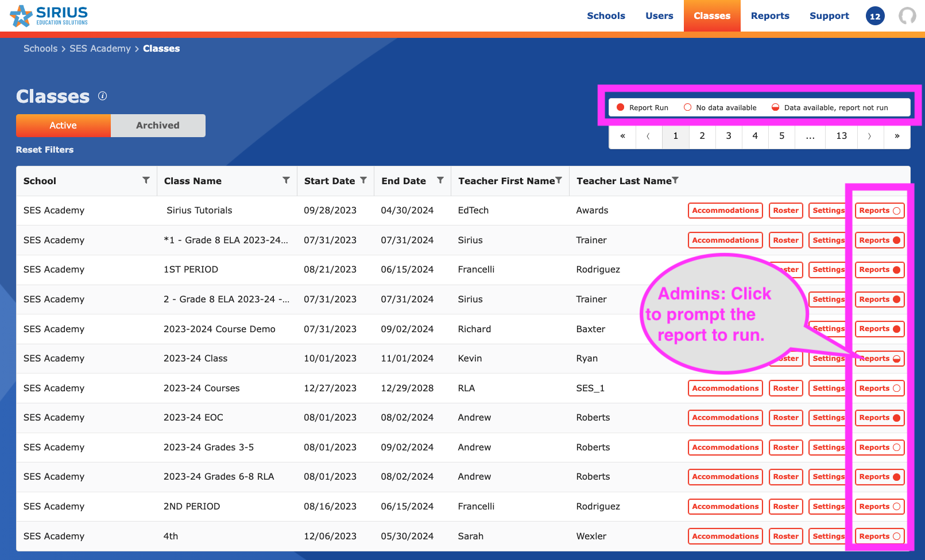Filter the Class Name column
The height and width of the screenshot is (560, 925).
pyautogui.click(x=286, y=180)
